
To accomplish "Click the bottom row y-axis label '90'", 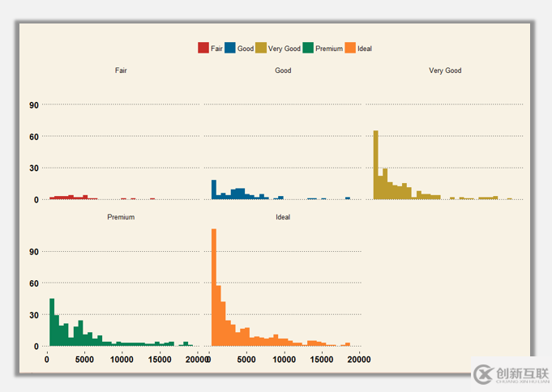I will point(34,252).
